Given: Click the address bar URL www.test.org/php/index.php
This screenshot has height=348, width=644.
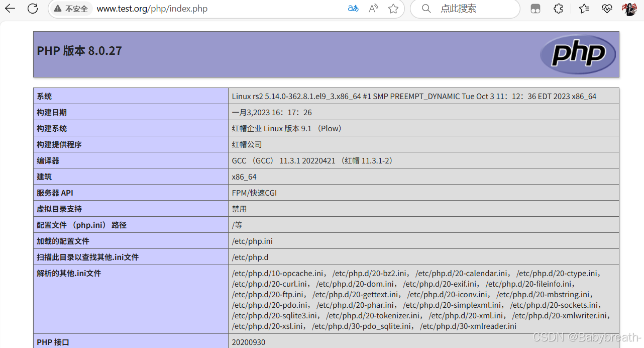Looking at the screenshot, I should [x=152, y=9].
